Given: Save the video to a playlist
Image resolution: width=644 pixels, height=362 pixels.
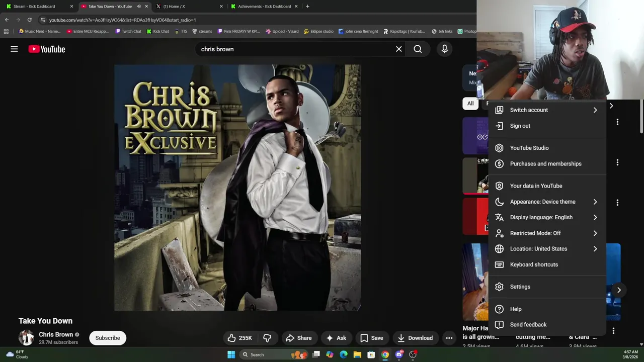Looking at the screenshot, I should (372, 338).
